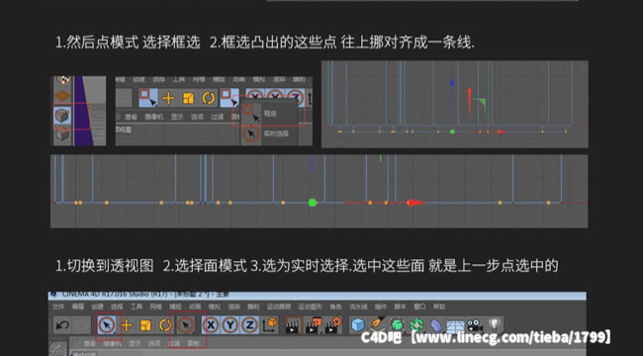Click Undo arrow in CINEMA 4D R17 toolbar
The width and height of the screenshot is (644, 356).
tap(63, 325)
